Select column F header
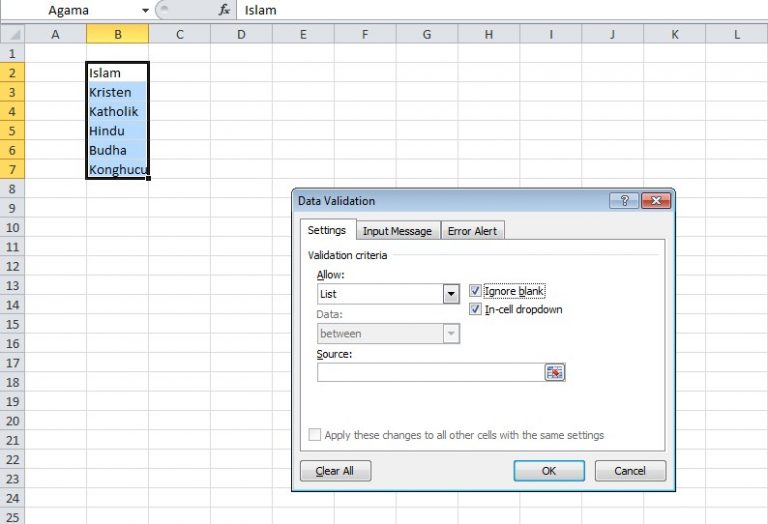This screenshot has height=524, width=768. (x=365, y=34)
